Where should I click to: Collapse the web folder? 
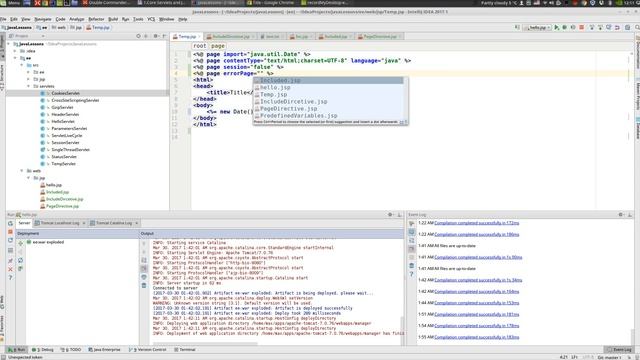[x=22, y=171]
